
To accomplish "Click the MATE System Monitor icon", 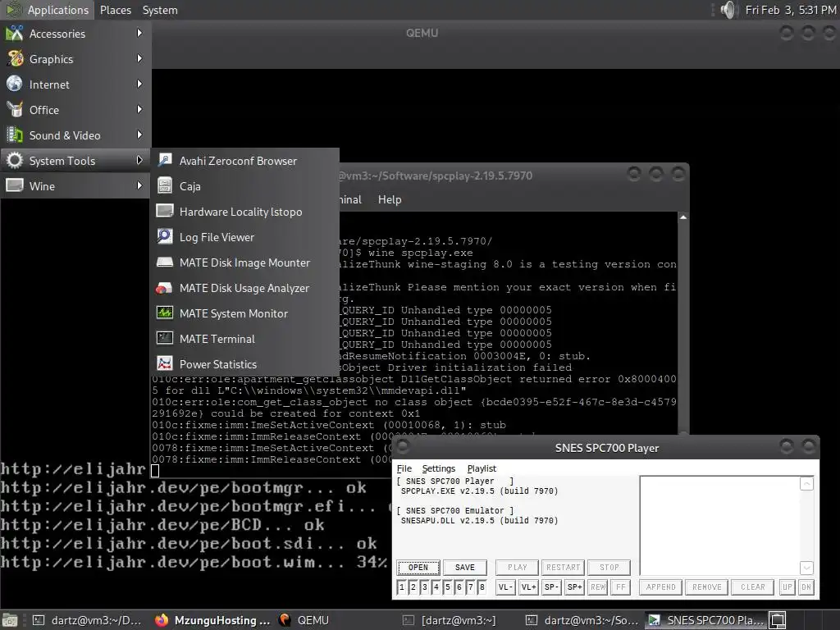I will [164, 313].
